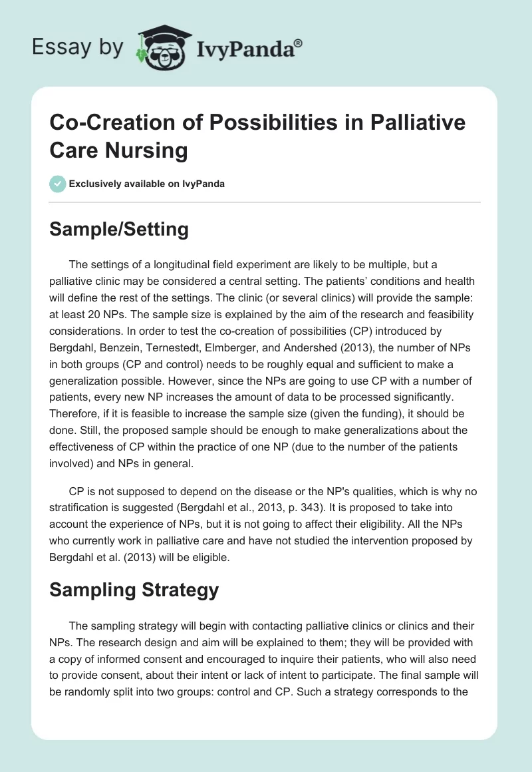Viewport: 532px width, 772px height.
Task: Click the horizontal divider under the title
Action: [265, 202]
